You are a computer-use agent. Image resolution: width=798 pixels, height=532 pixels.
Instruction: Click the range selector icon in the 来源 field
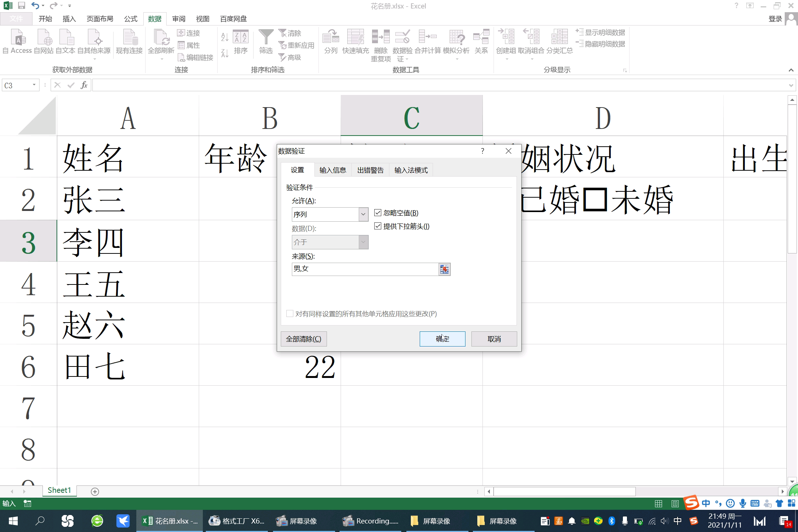tap(444, 269)
